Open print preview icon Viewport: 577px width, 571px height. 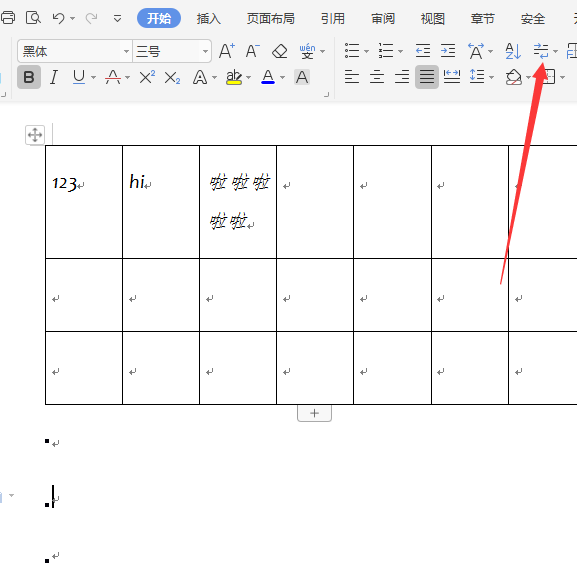tap(33, 18)
